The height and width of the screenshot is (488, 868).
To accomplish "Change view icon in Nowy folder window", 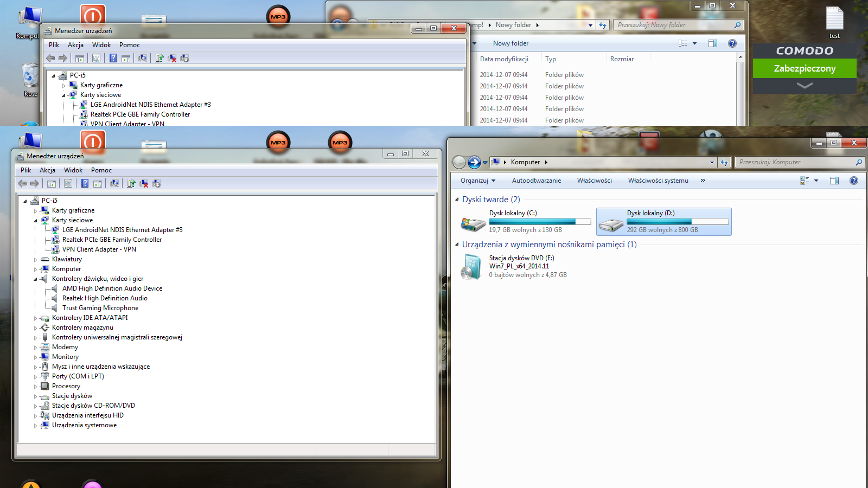I will click(683, 43).
